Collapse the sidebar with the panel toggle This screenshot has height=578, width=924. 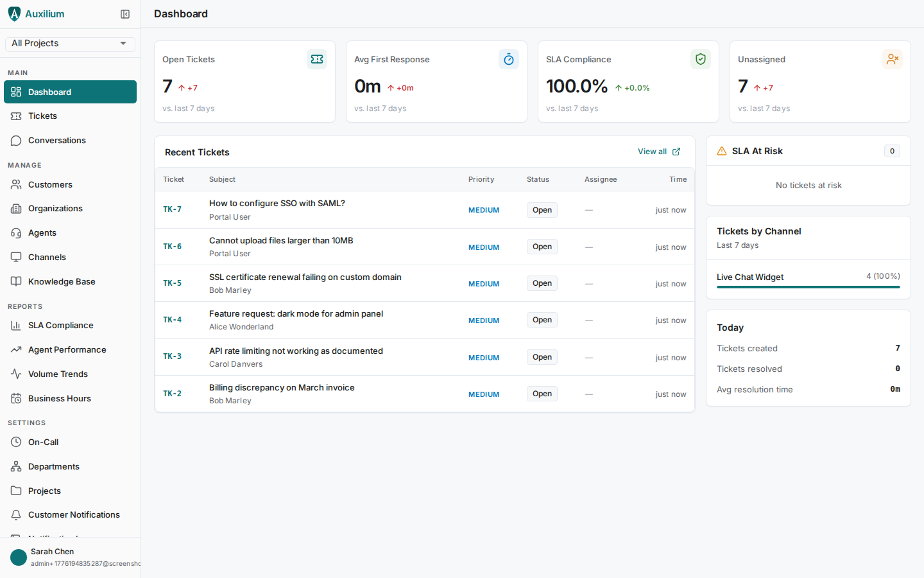[x=125, y=13]
